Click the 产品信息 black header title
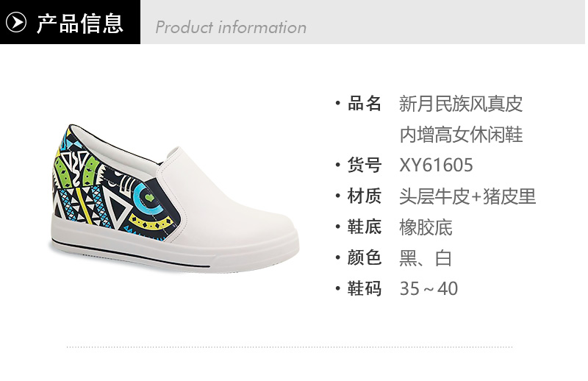The image size is (588, 381). (80, 24)
